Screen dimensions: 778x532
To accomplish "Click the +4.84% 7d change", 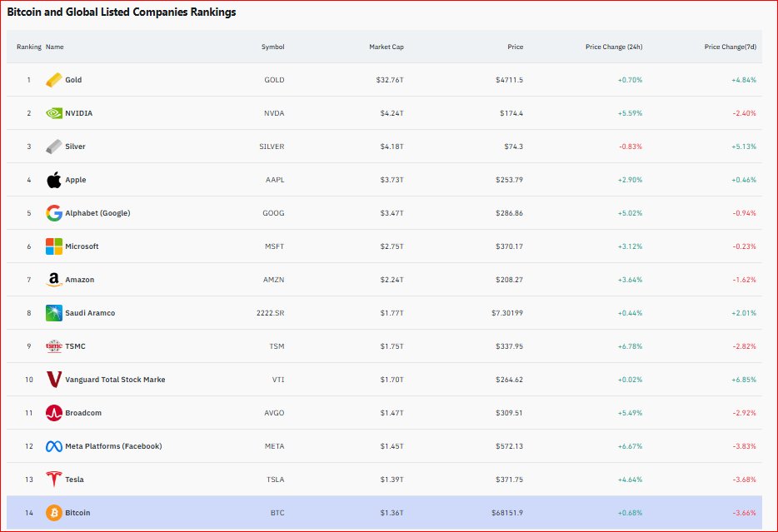I will click(744, 80).
